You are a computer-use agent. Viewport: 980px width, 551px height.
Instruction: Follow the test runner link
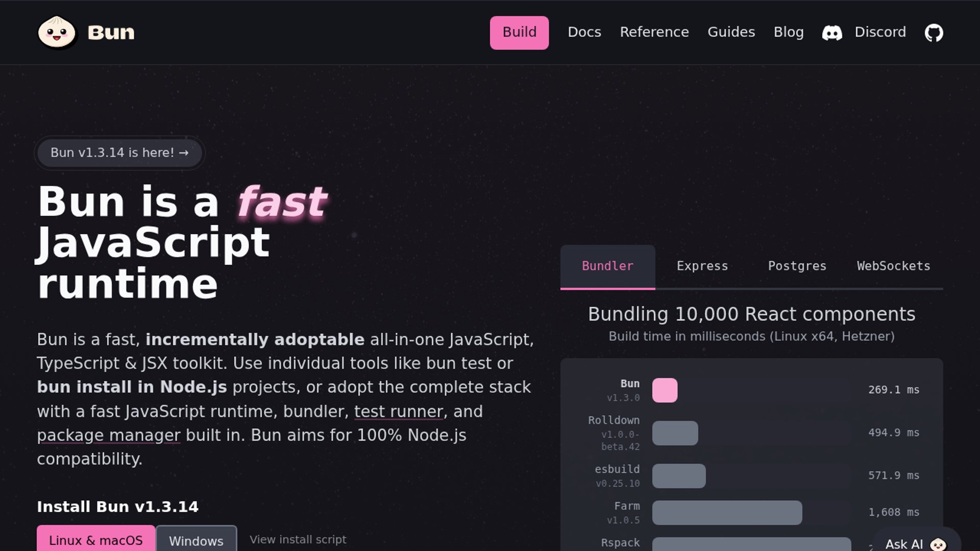399,411
